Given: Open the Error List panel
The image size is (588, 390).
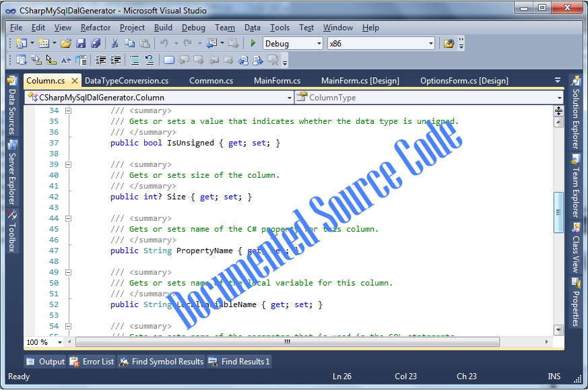Looking at the screenshot, I should [92, 362].
